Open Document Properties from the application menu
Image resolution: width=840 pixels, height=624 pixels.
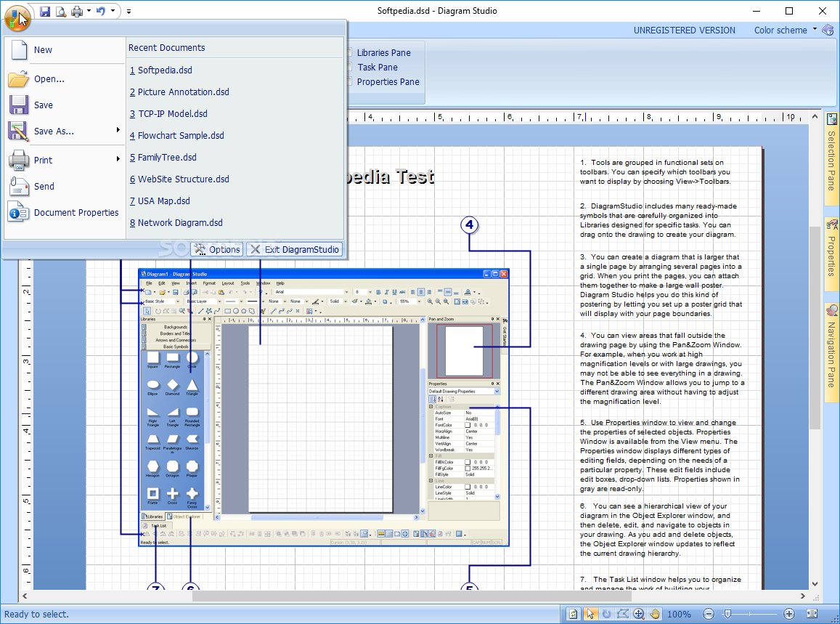pos(65,213)
